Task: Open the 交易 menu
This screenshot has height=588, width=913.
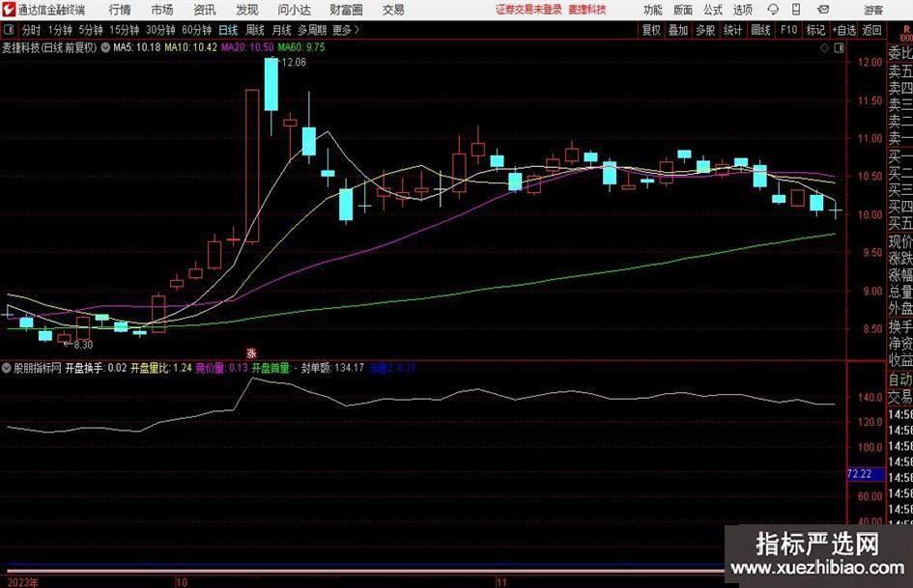Action: click(x=393, y=10)
